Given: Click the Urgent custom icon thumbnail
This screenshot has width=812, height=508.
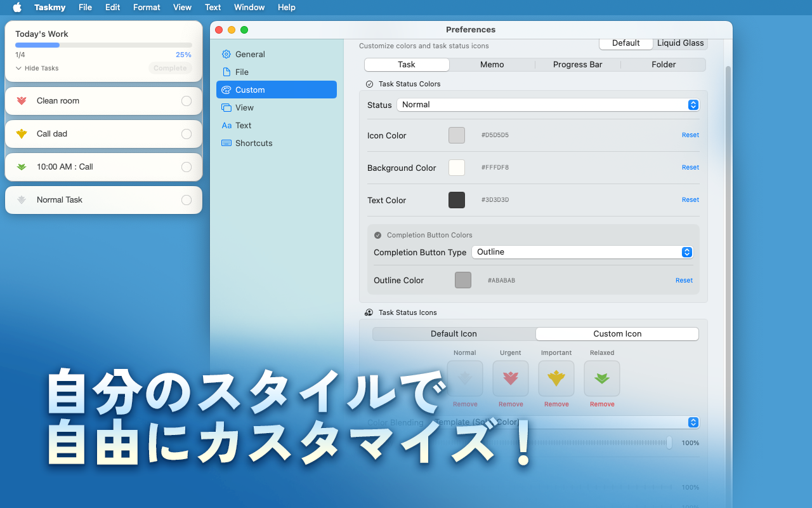Looking at the screenshot, I should coord(511,378).
